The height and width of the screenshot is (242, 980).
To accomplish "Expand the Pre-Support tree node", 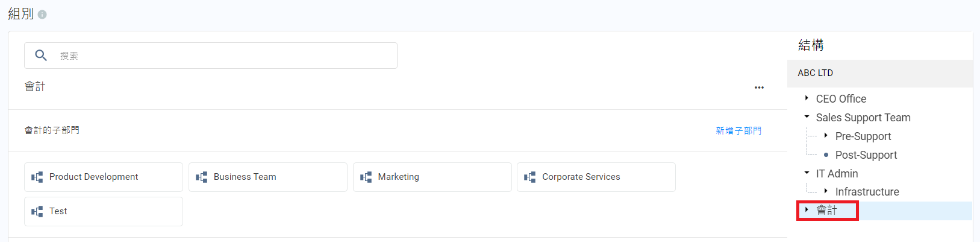I will click(826, 136).
